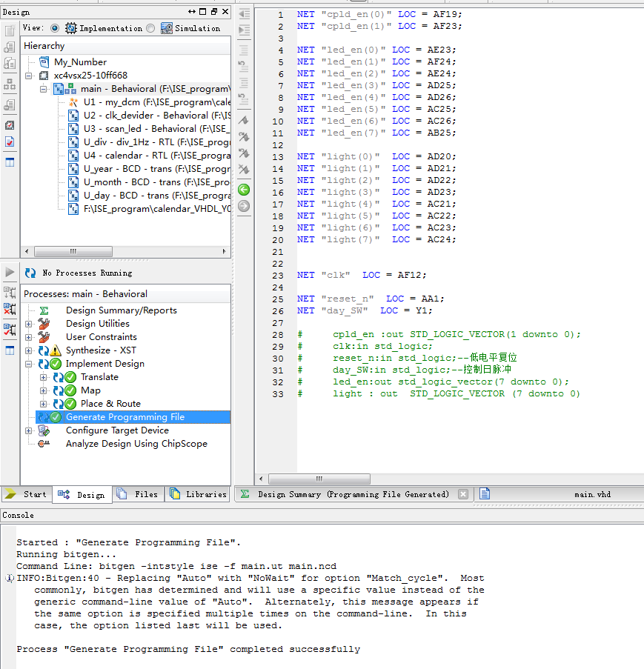Select the Implementation view radio button
The width and height of the screenshot is (644, 669).
(x=55, y=28)
